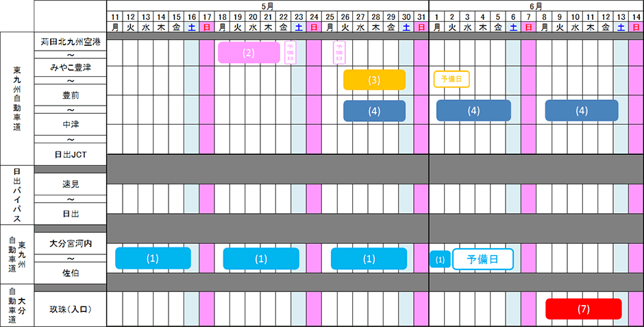Click the 土 label under date 16
644x327 pixels.
(x=192, y=27)
